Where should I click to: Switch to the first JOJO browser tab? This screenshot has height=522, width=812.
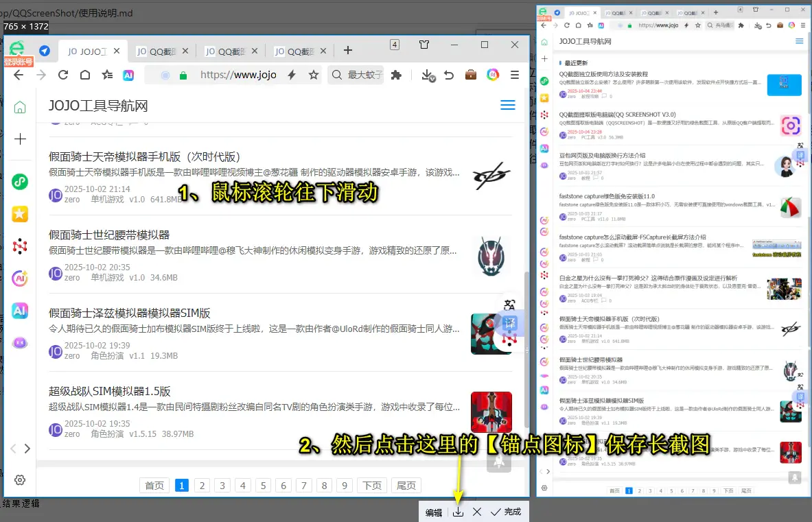(87, 51)
